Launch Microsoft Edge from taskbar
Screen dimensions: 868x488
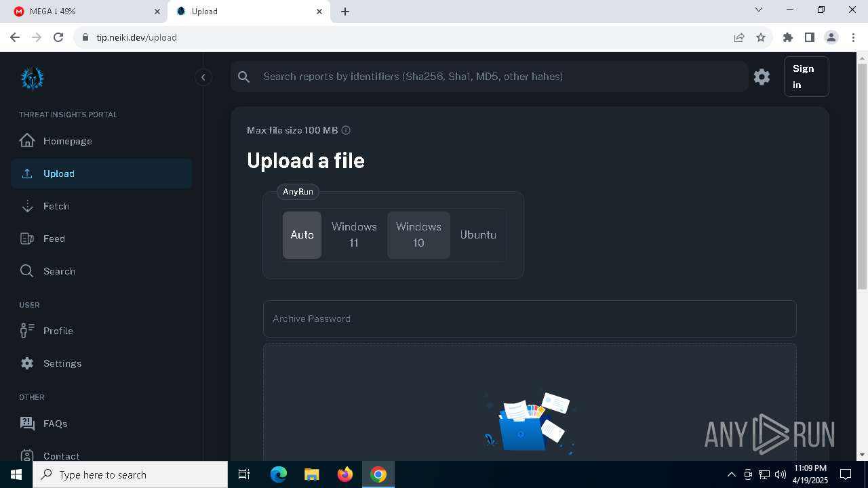click(279, 474)
